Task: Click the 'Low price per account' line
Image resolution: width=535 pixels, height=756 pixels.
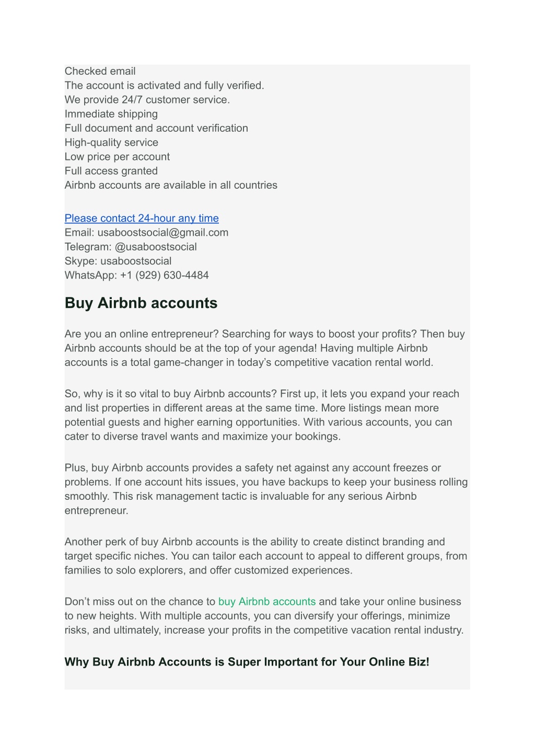Action: click(118, 156)
